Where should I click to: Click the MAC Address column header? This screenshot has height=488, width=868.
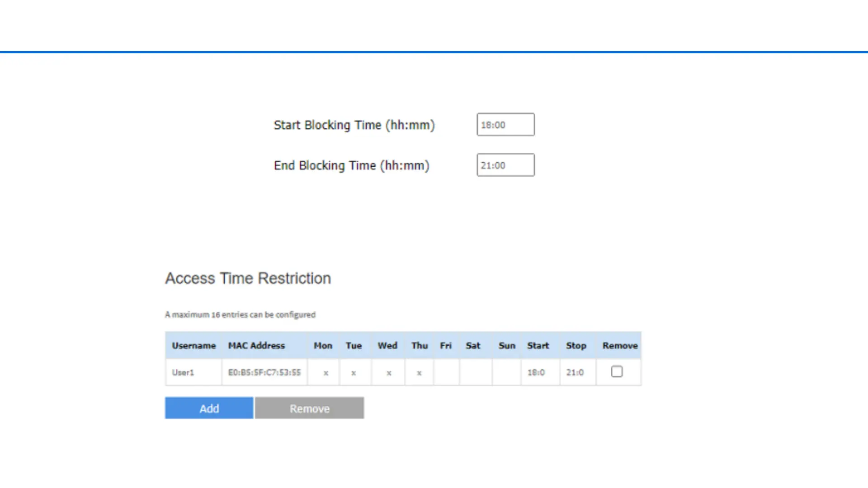pyautogui.click(x=256, y=346)
